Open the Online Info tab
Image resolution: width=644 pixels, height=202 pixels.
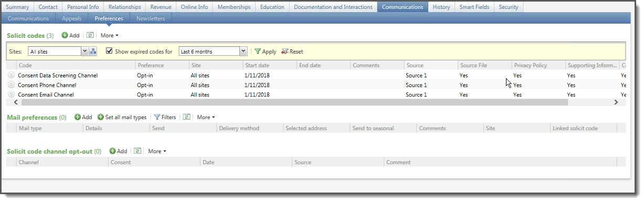(x=194, y=7)
